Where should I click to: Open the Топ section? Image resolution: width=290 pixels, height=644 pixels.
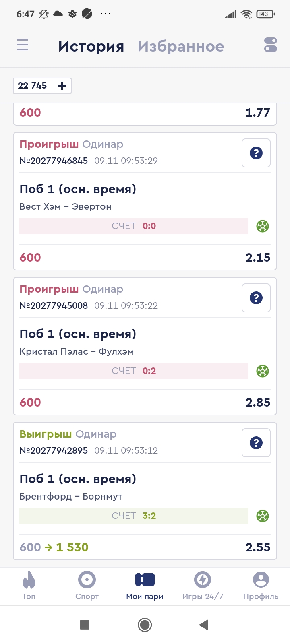point(29,586)
